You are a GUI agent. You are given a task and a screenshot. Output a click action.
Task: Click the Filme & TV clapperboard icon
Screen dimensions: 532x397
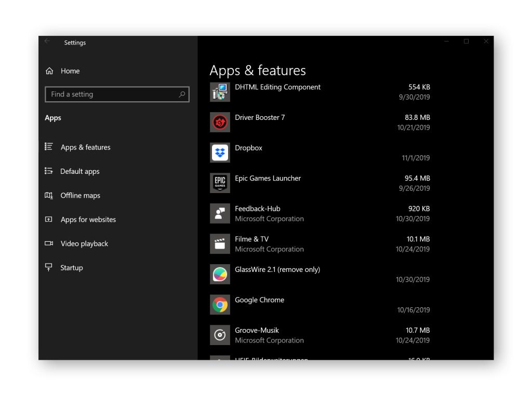(220, 244)
